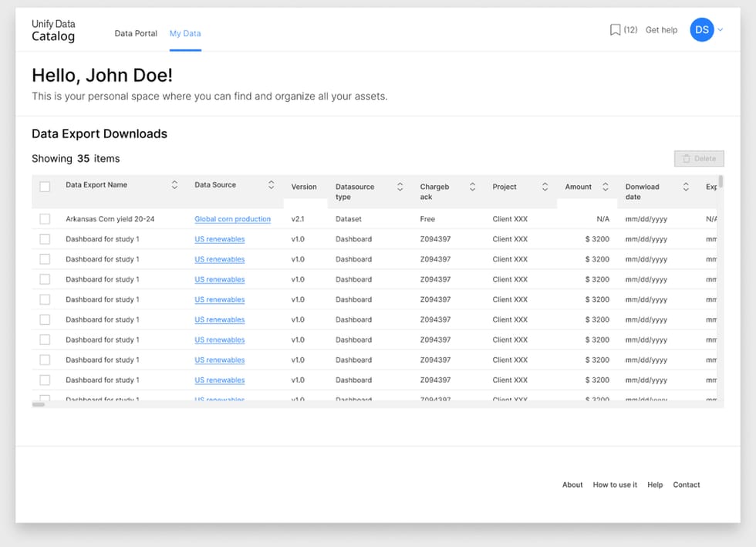756x547 pixels.
Task: Sort by the Datasource type column
Action: pyautogui.click(x=400, y=187)
